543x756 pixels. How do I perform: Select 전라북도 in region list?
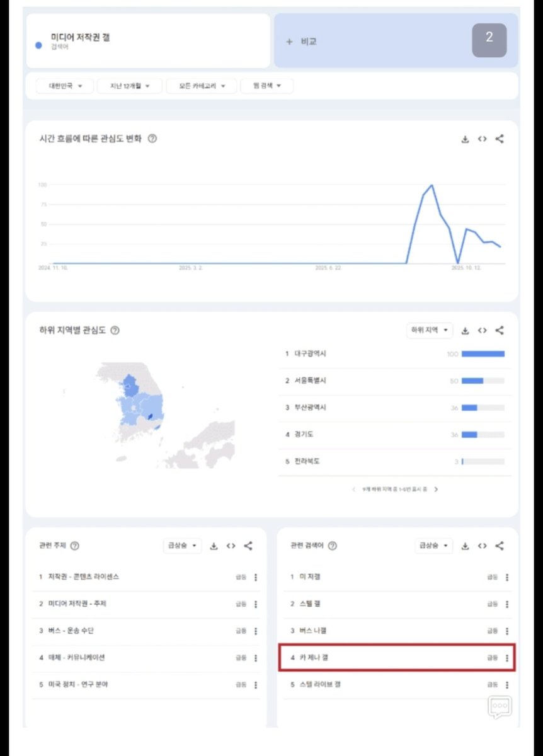pyautogui.click(x=394, y=462)
